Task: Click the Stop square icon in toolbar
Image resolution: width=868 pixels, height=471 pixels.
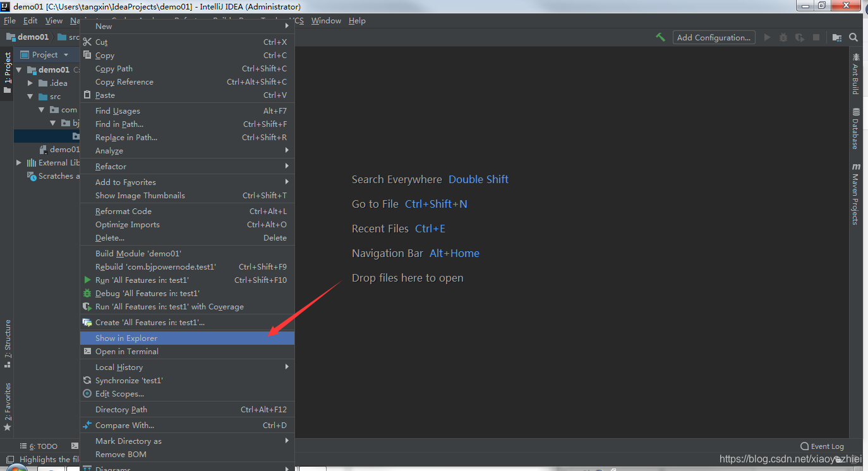Action: [816, 37]
